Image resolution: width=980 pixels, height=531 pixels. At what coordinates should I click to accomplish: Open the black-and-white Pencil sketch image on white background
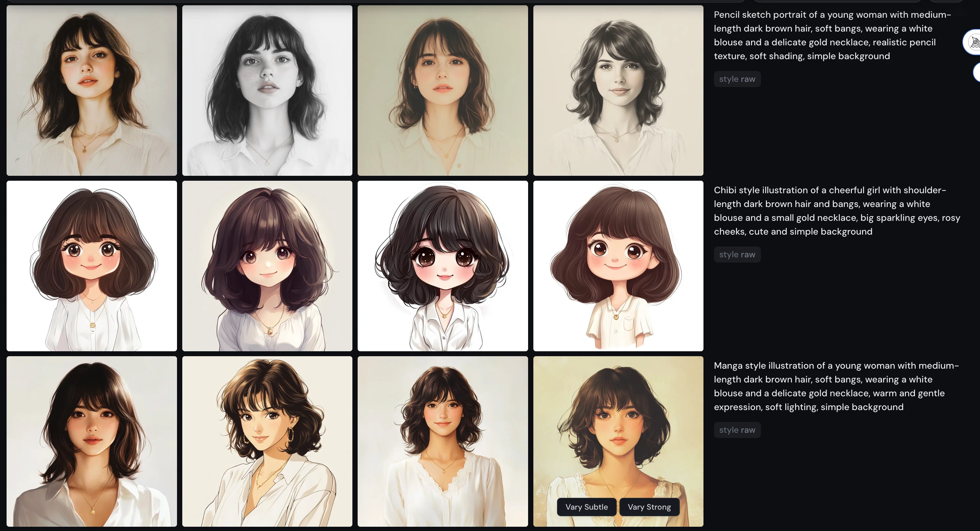pos(267,90)
